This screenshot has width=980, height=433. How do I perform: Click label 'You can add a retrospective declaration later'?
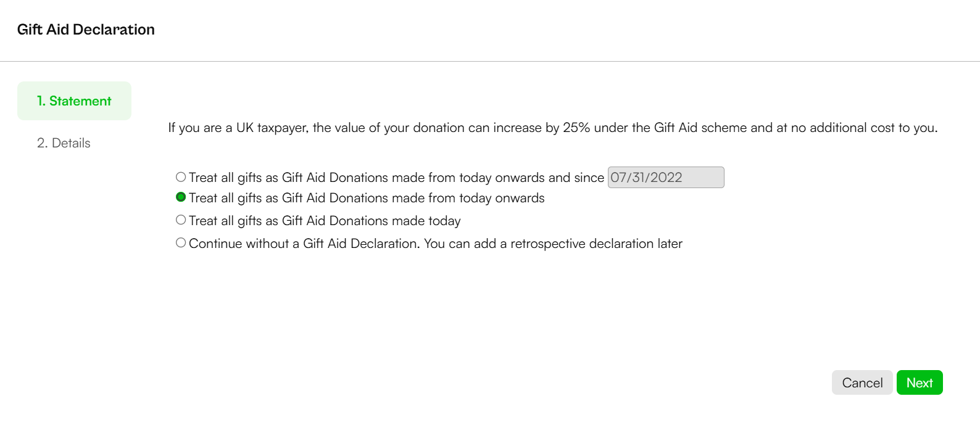point(553,244)
